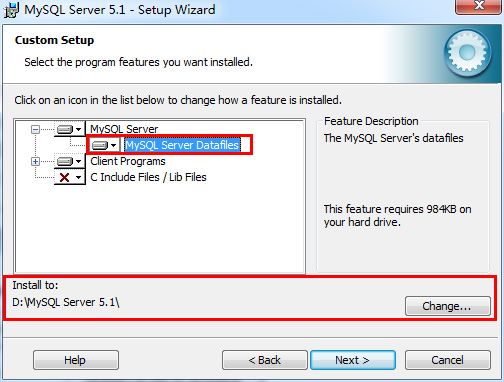Image resolution: width=504 pixels, height=382 pixels.
Task: Click the red X icon for C Include Files
Action: coord(64,177)
